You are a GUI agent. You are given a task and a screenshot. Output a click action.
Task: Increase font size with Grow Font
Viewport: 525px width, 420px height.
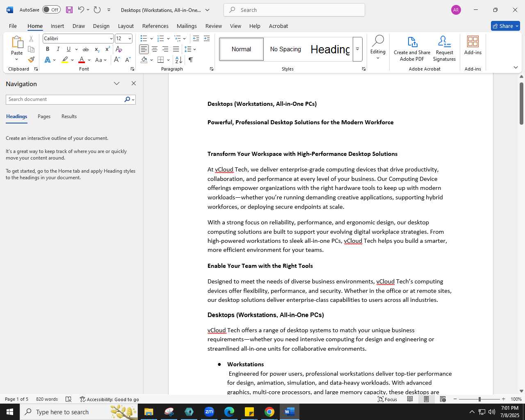pos(117,60)
